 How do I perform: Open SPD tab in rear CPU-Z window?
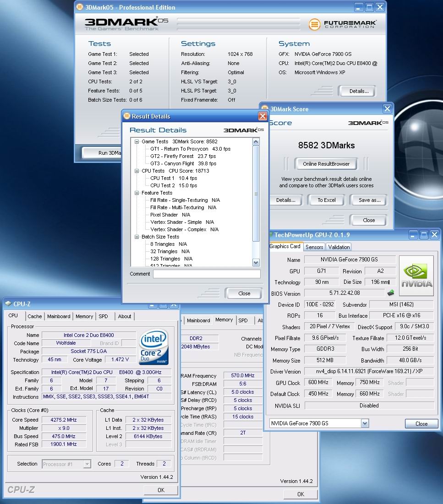243,320
